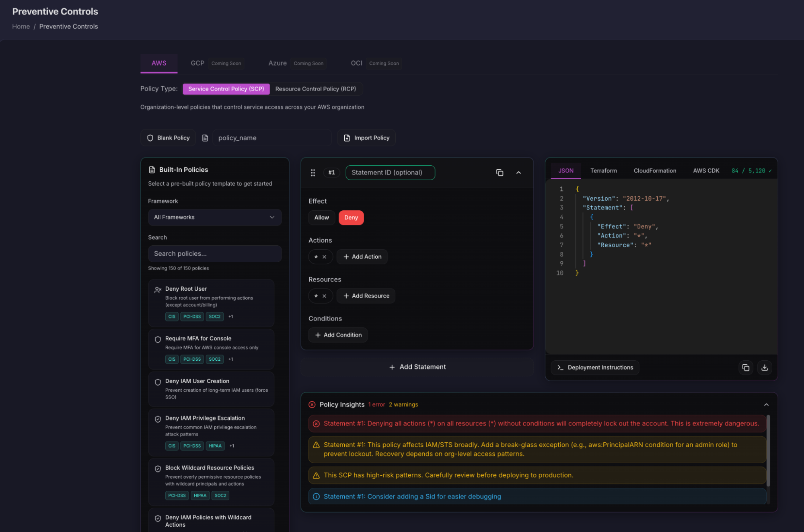
Task: Set Effect to Allow
Action: click(x=322, y=218)
